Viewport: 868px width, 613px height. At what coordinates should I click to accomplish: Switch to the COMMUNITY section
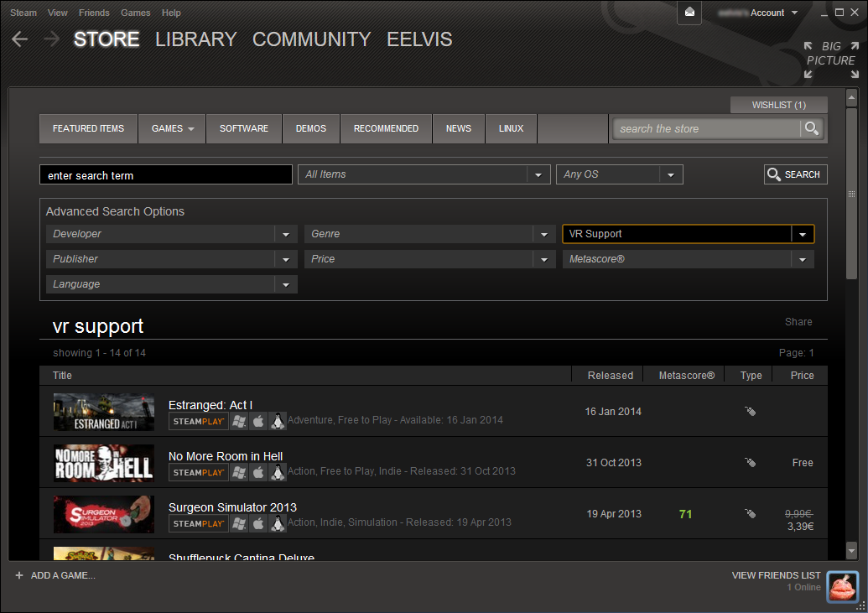coord(312,39)
